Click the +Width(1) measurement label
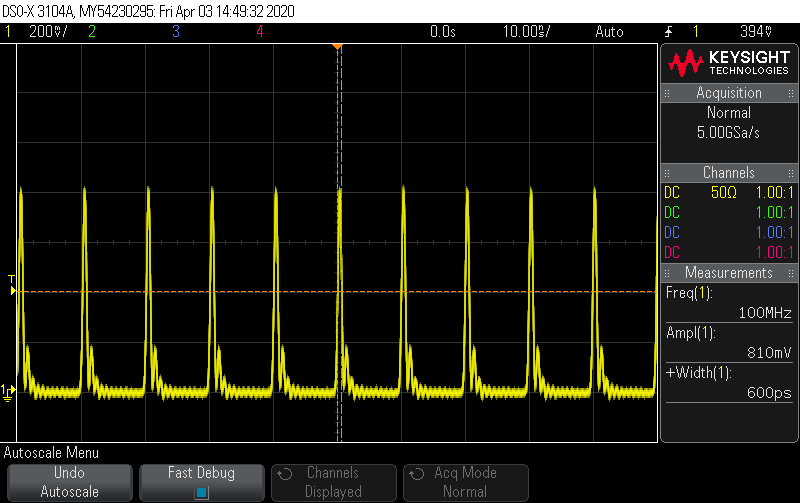The image size is (800, 503). coord(698,373)
